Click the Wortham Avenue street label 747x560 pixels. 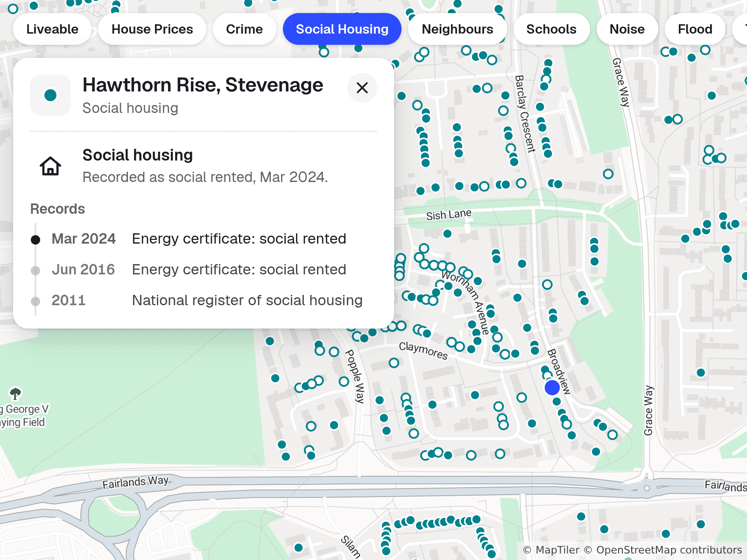(x=466, y=302)
